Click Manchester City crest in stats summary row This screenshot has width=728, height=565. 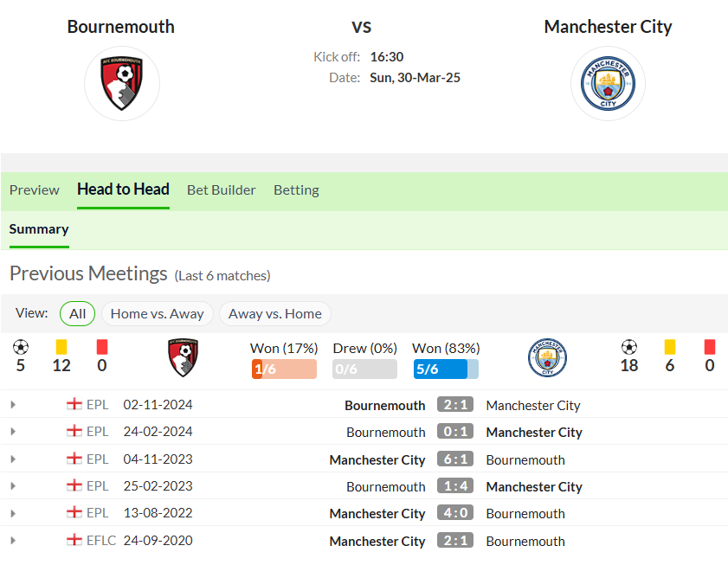coord(547,357)
